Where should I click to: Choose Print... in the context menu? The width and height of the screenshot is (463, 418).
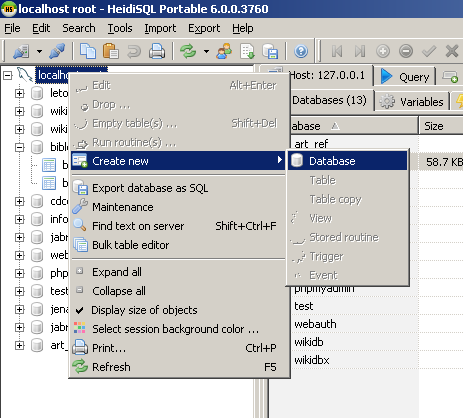click(x=177, y=348)
